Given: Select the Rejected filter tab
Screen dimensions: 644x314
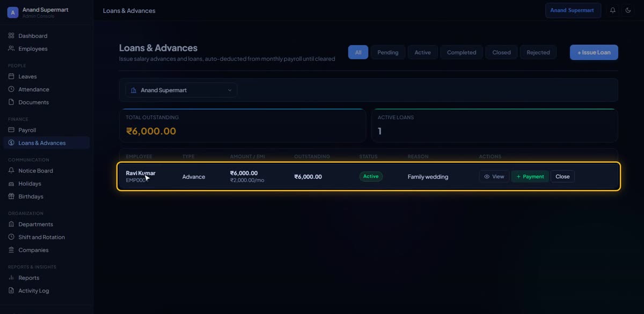Looking at the screenshot, I should point(538,53).
